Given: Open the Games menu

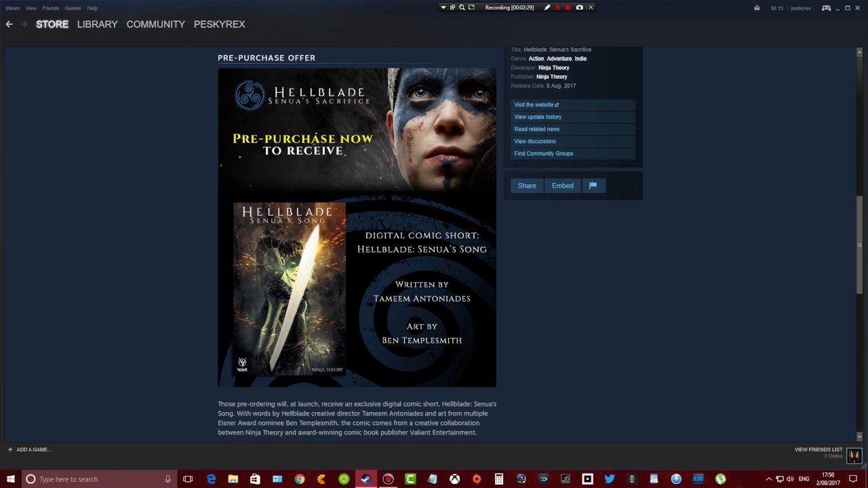Looking at the screenshot, I should [x=73, y=8].
